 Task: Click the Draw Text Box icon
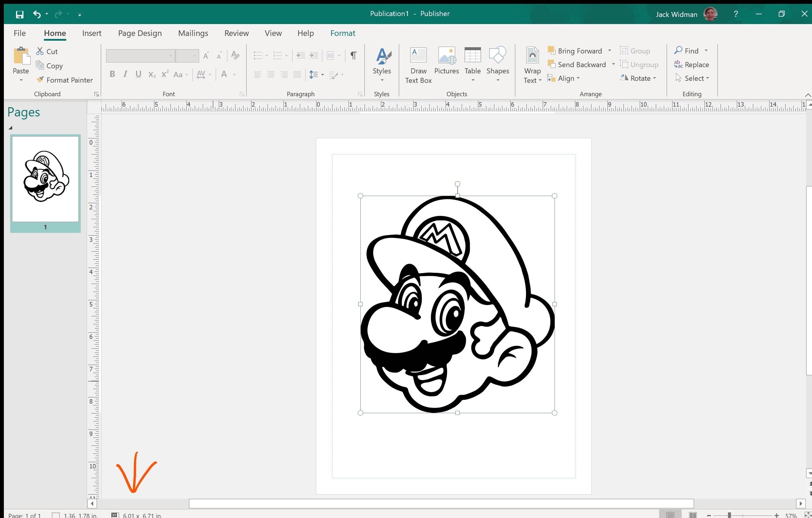418,55
